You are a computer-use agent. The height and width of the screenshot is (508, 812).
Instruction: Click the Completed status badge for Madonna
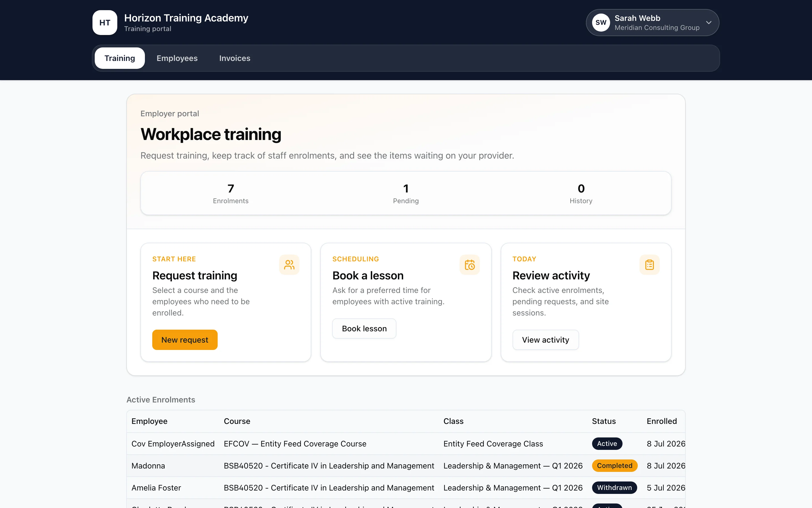pyautogui.click(x=614, y=466)
